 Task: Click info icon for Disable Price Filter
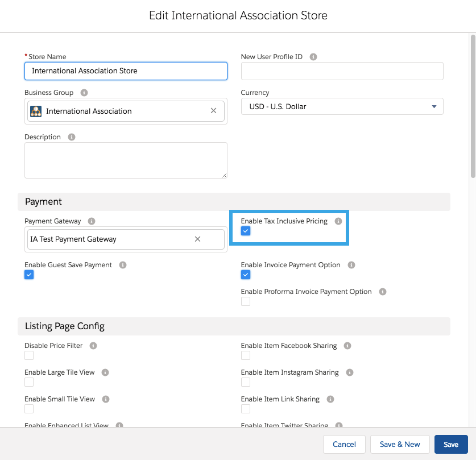(x=93, y=346)
